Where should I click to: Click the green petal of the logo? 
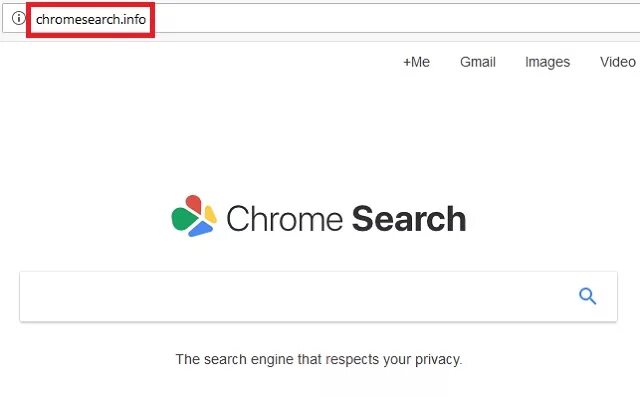[184, 218]
